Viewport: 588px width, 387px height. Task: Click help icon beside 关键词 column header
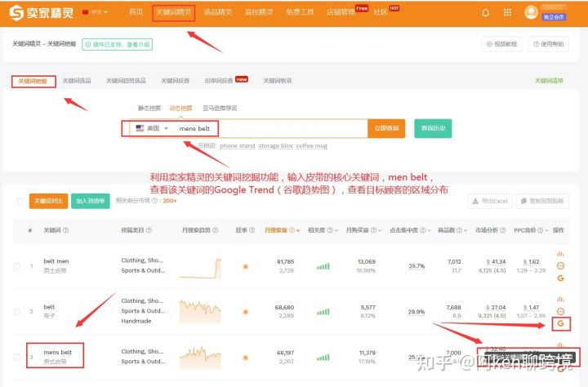pyautogui.click(x=65, y=230)
